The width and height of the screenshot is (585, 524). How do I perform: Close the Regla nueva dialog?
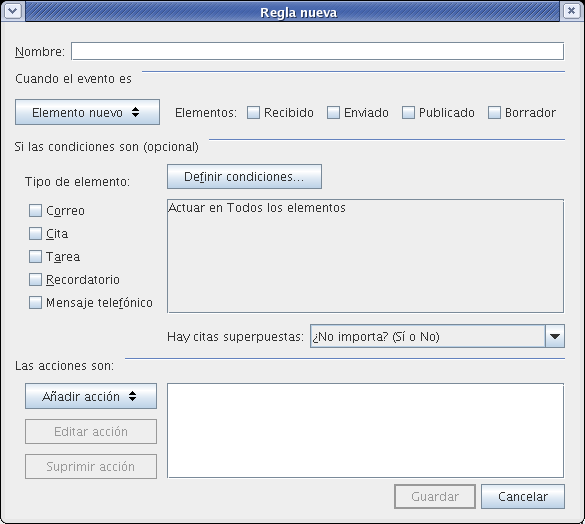coord(571,11)
